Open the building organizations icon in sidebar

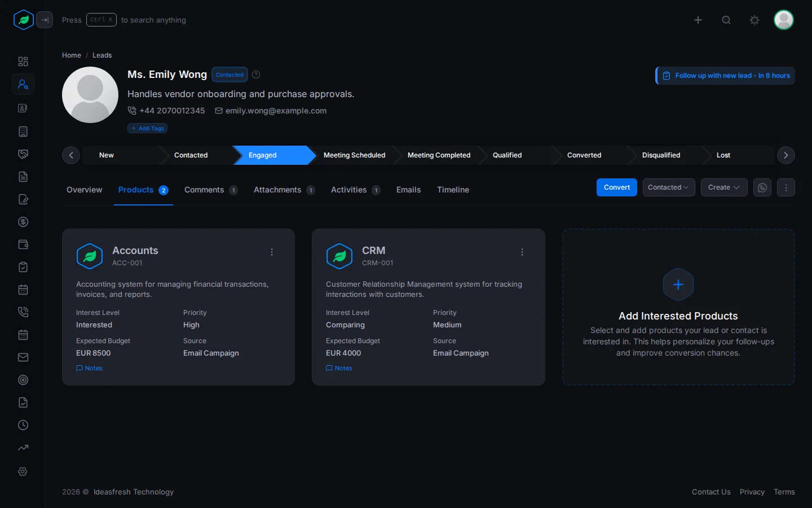coord(23,132)
